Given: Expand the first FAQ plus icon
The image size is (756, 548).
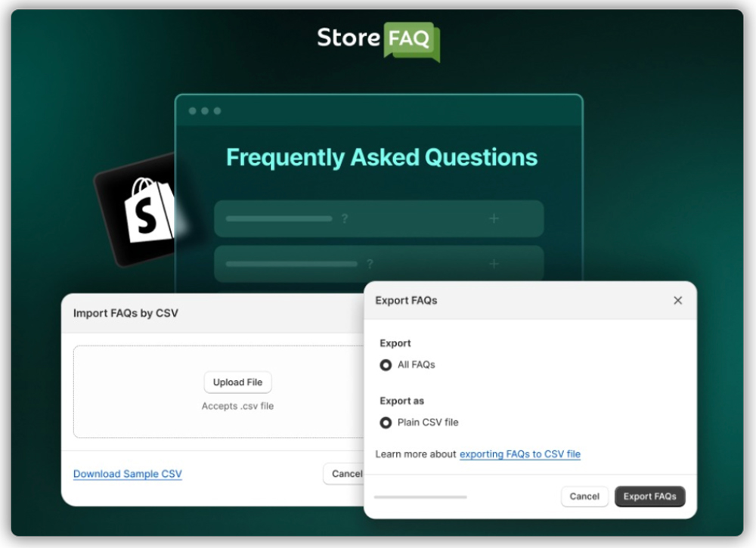Looking at the screenshot, I should [x=494, y=218].
